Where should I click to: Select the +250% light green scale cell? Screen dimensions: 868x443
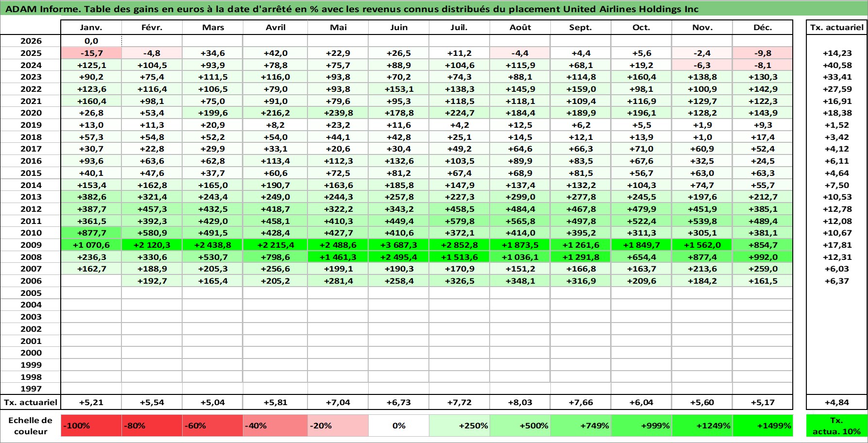tap(459, 426)
